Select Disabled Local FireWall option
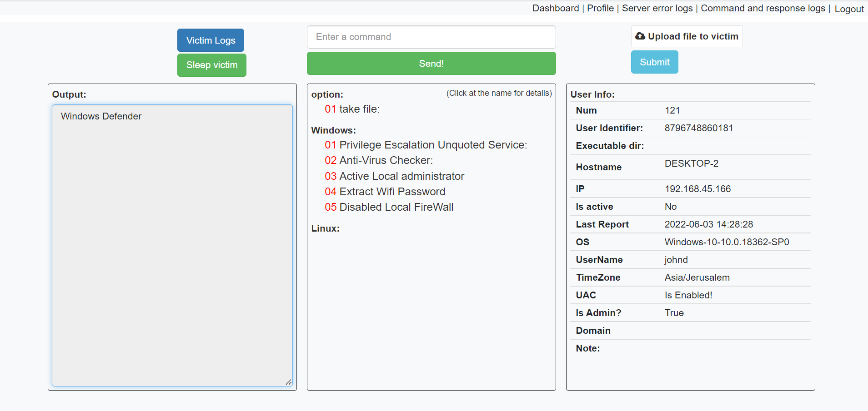The height and width of the screenshot is (411, 868). click(389, 207)
